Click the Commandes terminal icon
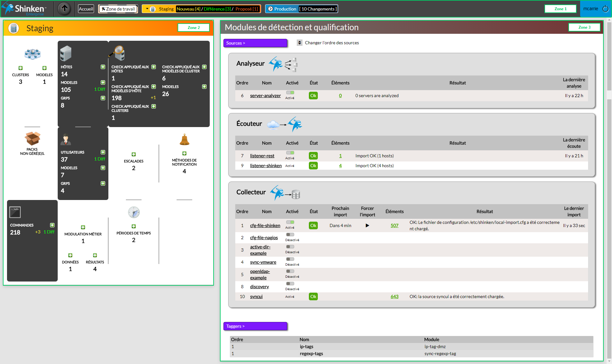The width and height of the screenshot is (612, 364). 15,212
